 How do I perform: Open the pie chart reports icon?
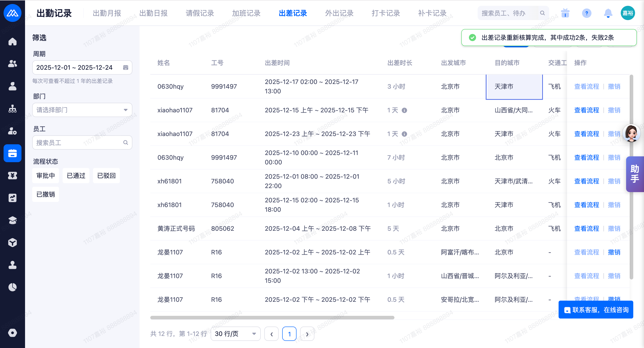coord(12,287)
